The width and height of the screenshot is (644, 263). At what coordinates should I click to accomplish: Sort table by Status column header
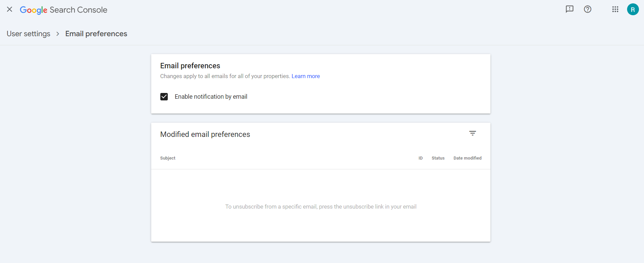438,158
